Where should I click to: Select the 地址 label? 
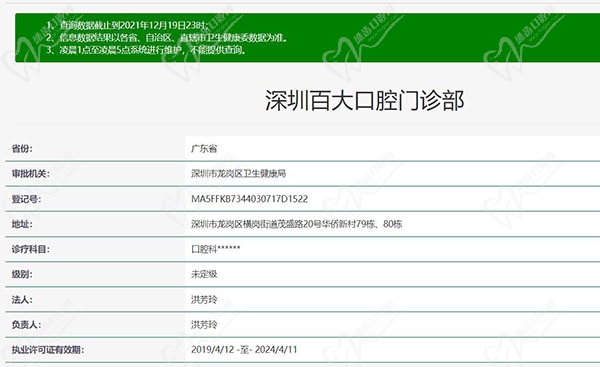[x=22, y=224]
